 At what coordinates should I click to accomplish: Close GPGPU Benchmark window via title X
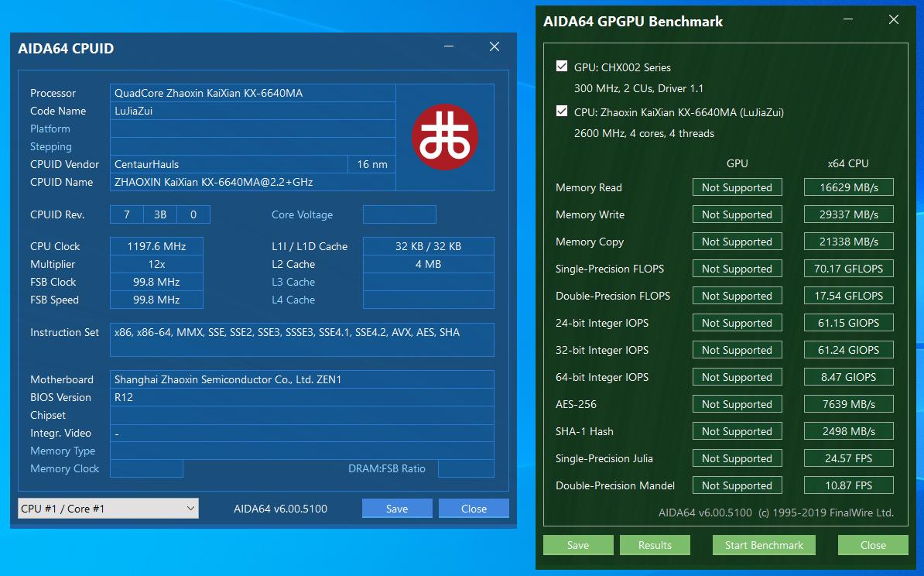(894, 21)
